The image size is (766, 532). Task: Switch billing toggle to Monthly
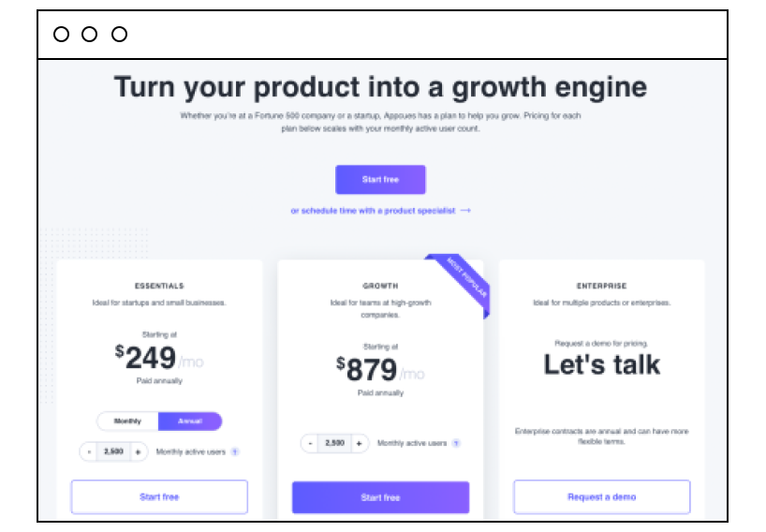[x=127, y=421]
